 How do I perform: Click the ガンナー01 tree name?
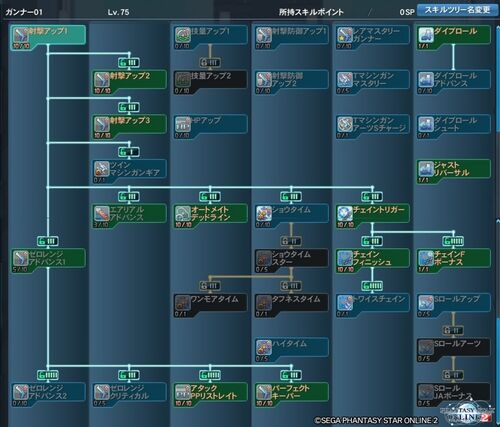tap(24, 12)
